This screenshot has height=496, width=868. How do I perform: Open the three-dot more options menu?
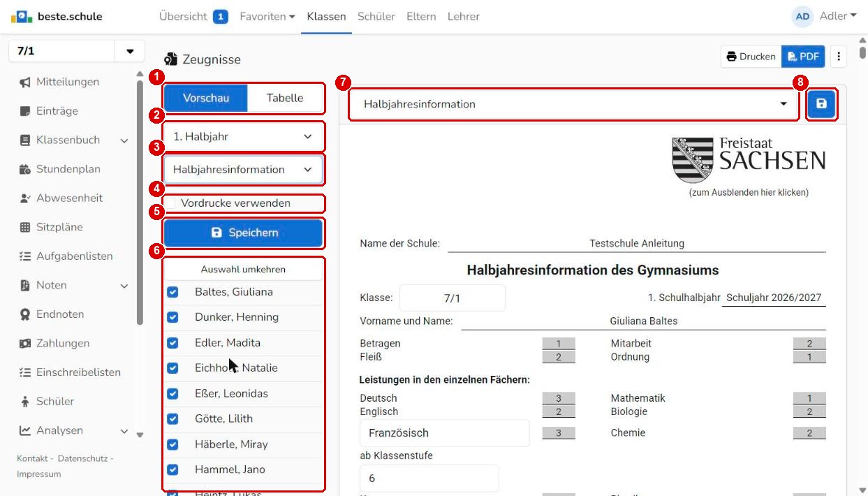(839, 57)
